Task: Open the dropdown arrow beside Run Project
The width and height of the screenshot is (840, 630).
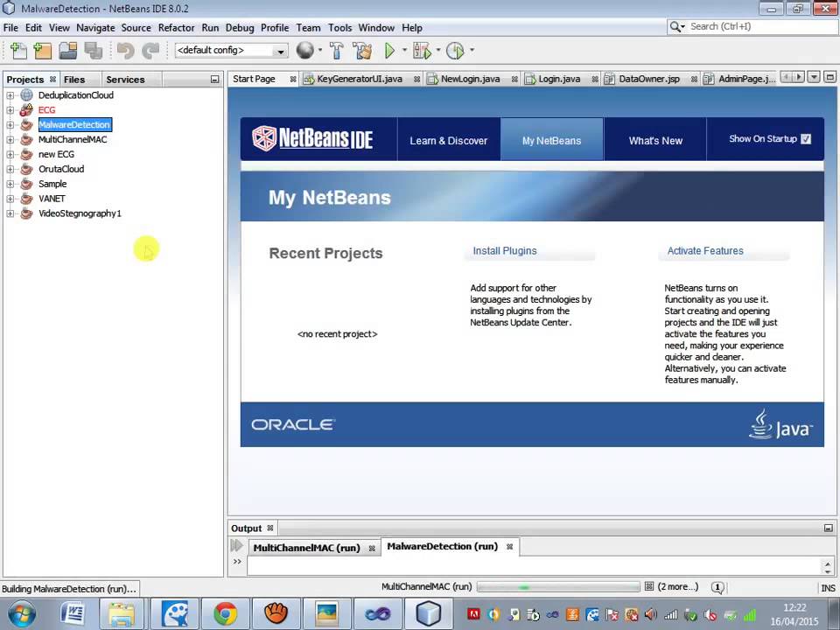Action: tap(404, 51)
